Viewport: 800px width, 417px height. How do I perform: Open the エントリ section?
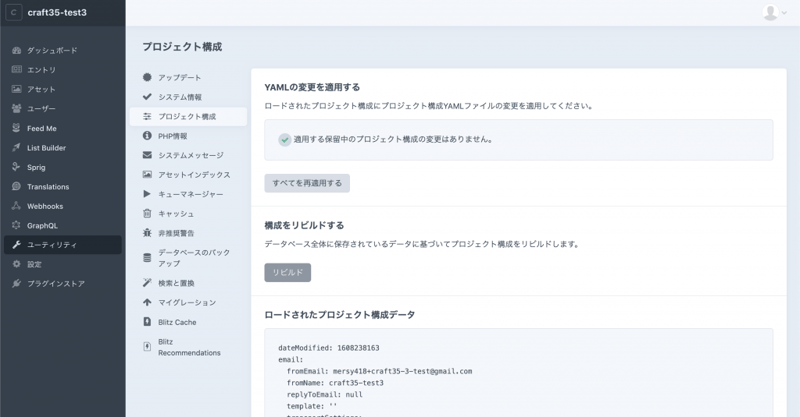[x=41, y=70]
